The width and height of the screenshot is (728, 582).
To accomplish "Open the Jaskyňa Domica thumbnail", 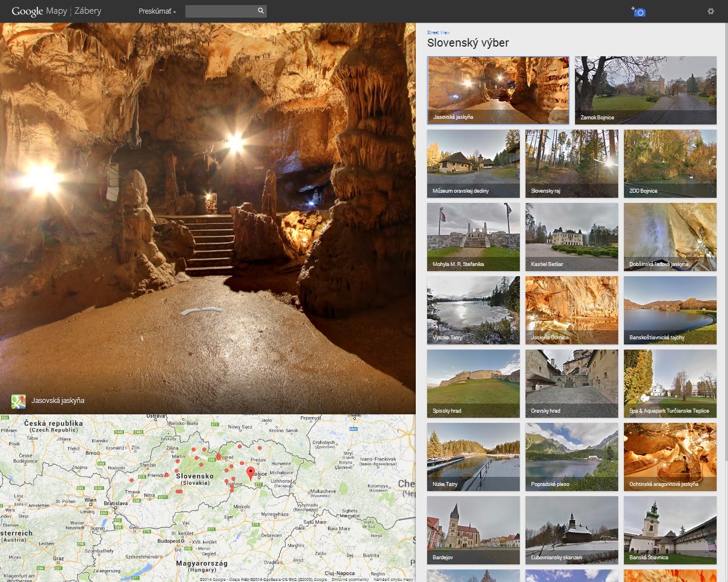I will [572, 310].
